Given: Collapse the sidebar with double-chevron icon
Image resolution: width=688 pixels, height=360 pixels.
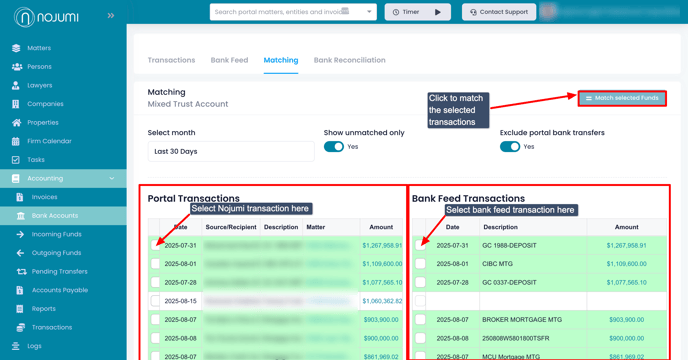Looking at the screenshot, I should 111,16.
